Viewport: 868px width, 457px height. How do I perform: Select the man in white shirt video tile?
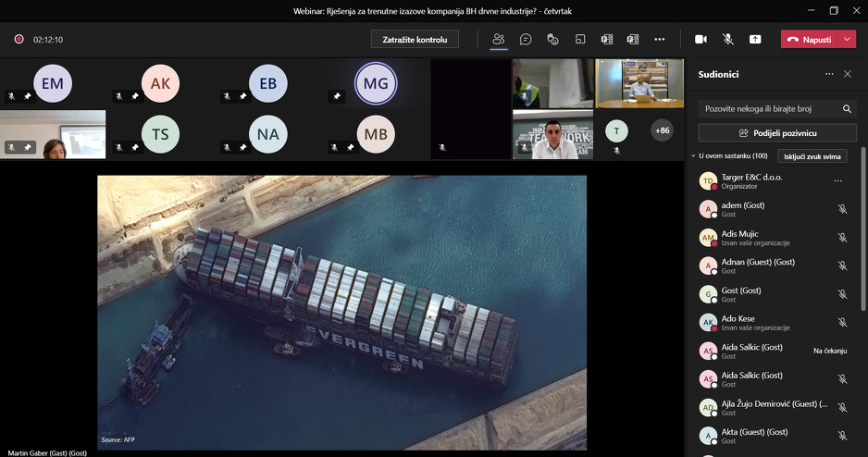click(553, 134)
